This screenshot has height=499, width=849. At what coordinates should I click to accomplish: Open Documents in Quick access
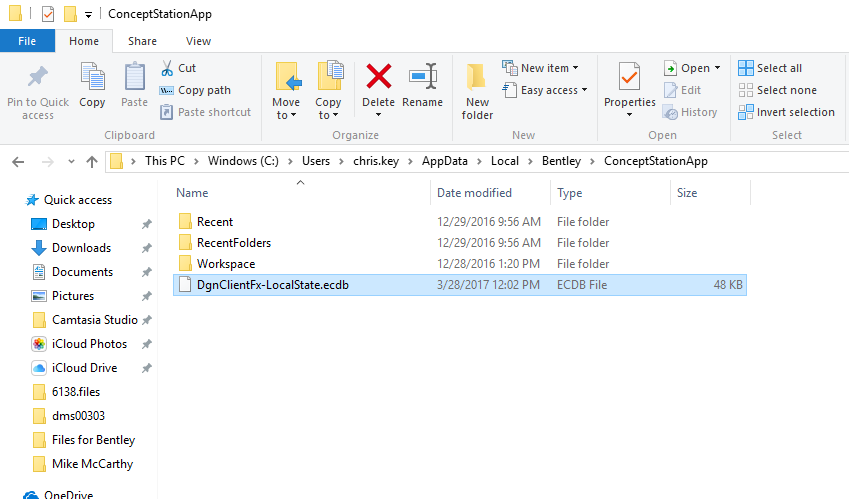[82, 272]
